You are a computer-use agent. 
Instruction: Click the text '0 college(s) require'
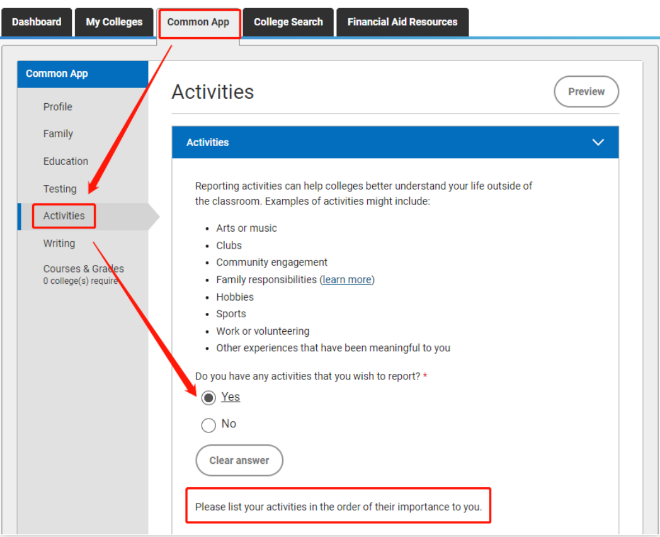pyautogui.click(x=80, y=281)
